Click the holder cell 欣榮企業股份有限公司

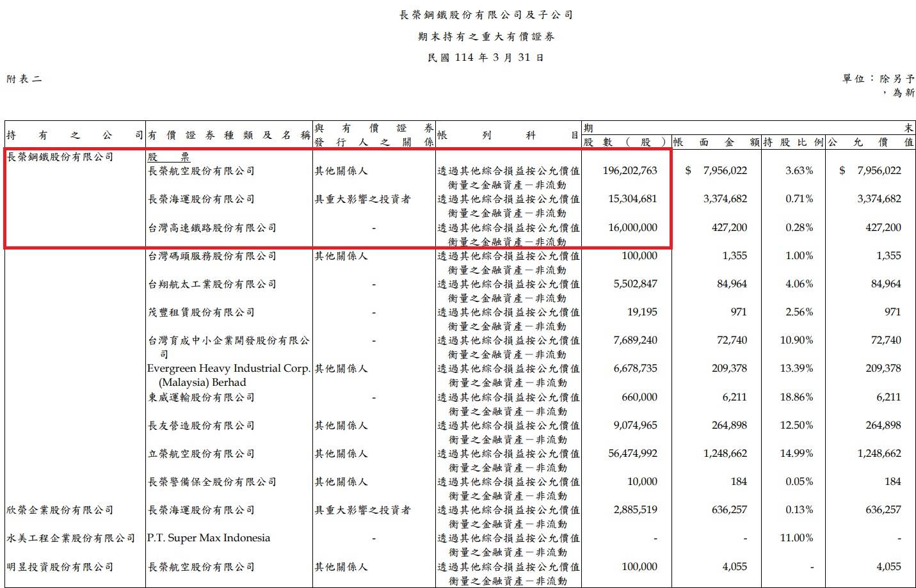pyautogui.click(x=60, y=510)
